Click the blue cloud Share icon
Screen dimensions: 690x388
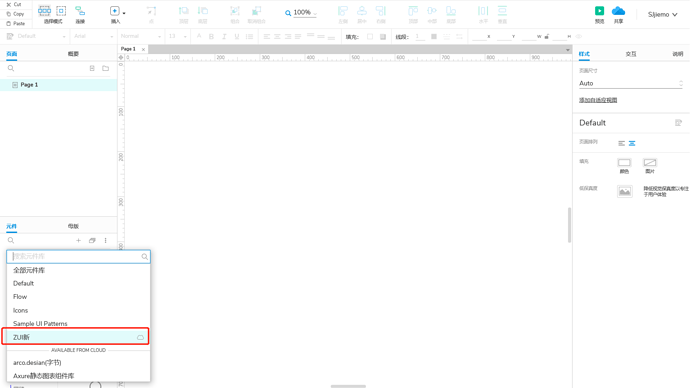point(618,11)
